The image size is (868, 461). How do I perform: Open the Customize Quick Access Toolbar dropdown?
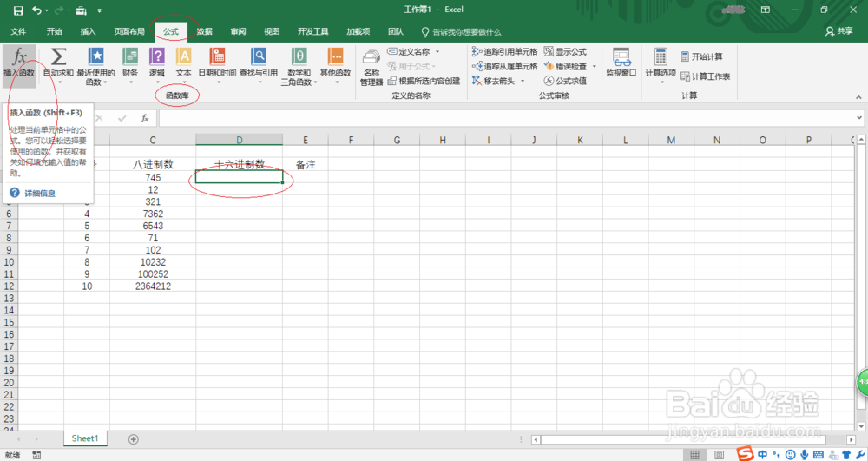[x=99, y=10]
